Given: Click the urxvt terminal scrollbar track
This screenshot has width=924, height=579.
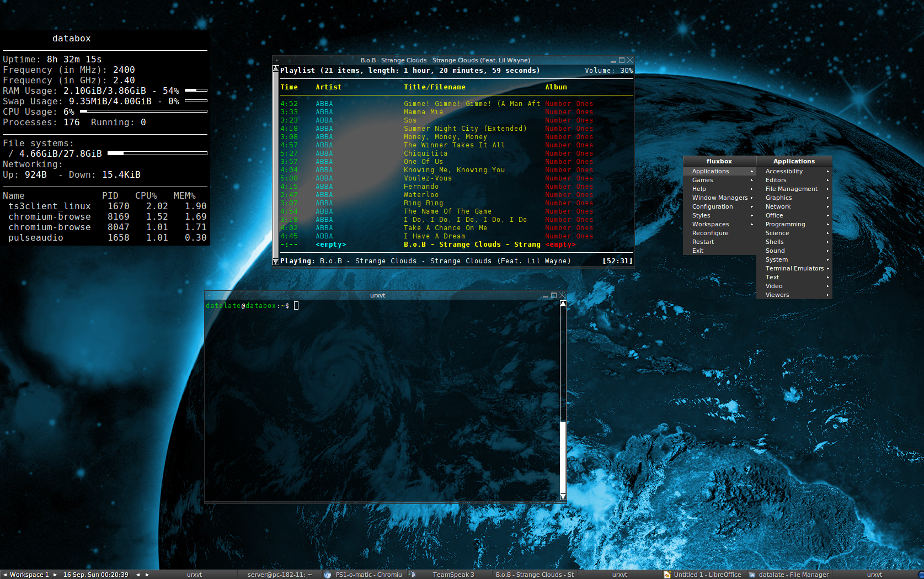Looking at the screenshot, I should (x=563, y=401).
